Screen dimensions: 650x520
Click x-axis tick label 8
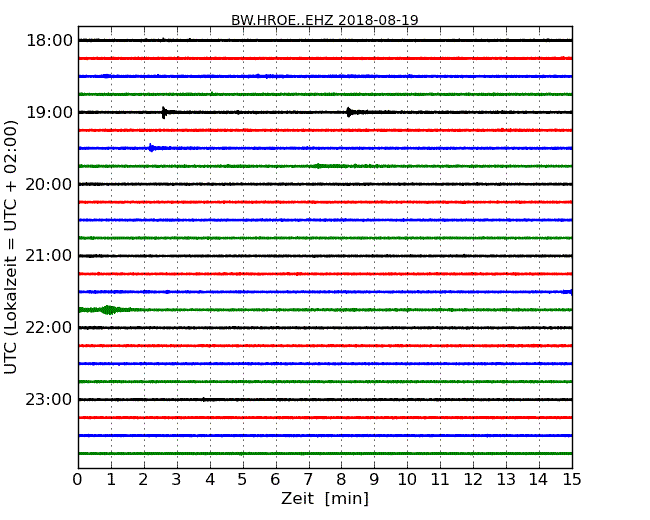pos(341,480)
